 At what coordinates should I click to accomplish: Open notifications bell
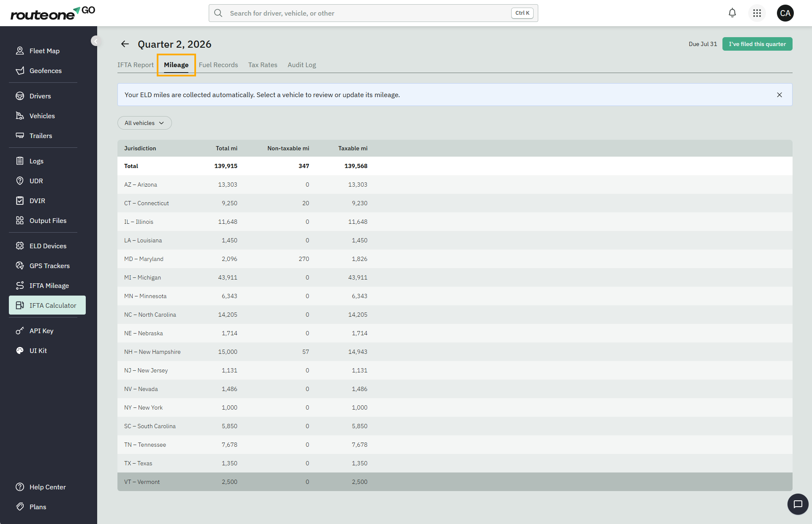(732, 13)
